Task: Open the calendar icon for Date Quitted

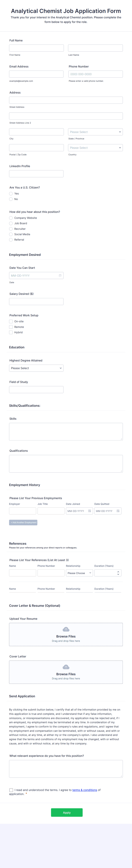Action: click(118, 511)
